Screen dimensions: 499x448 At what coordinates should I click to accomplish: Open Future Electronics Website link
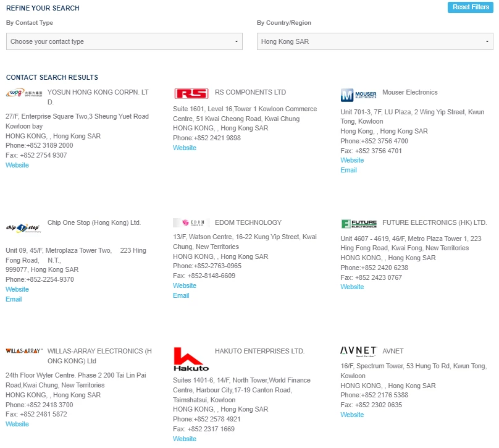click(x=352, y=287)
